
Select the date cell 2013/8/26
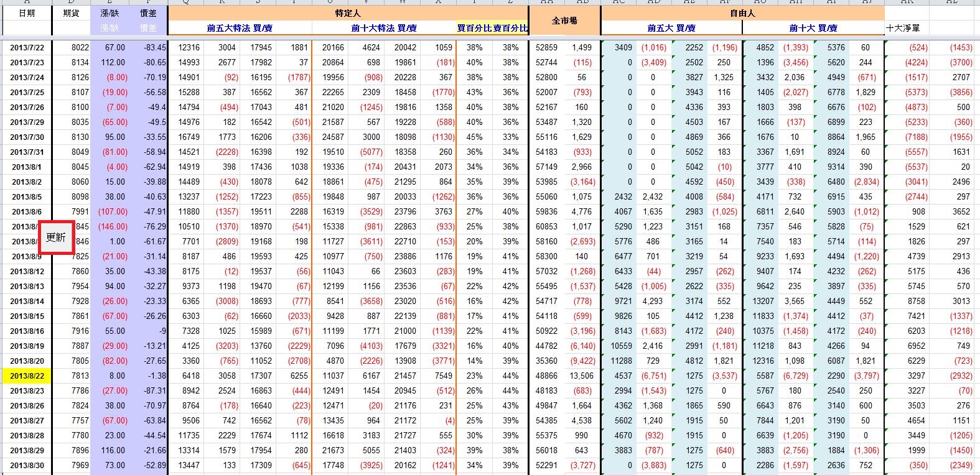pos(27,405)
